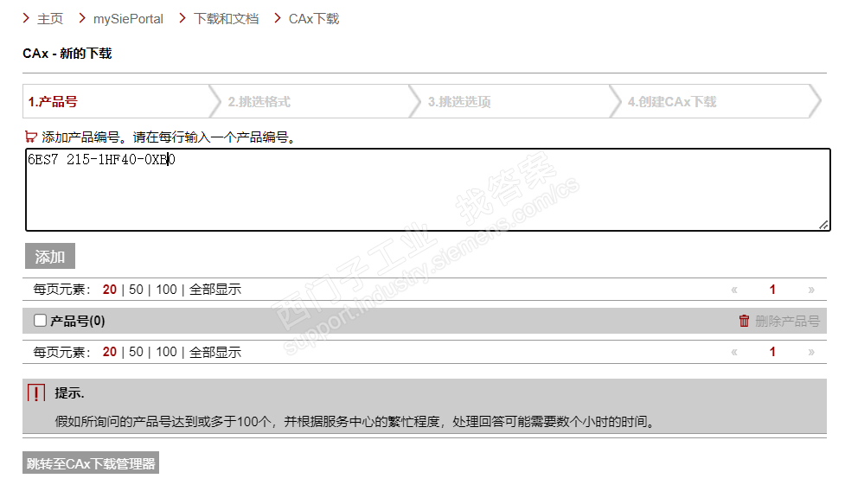The width and height of the screenshot is (845, 504).
Task: Go to next page in upper pager
Action: 811,290
